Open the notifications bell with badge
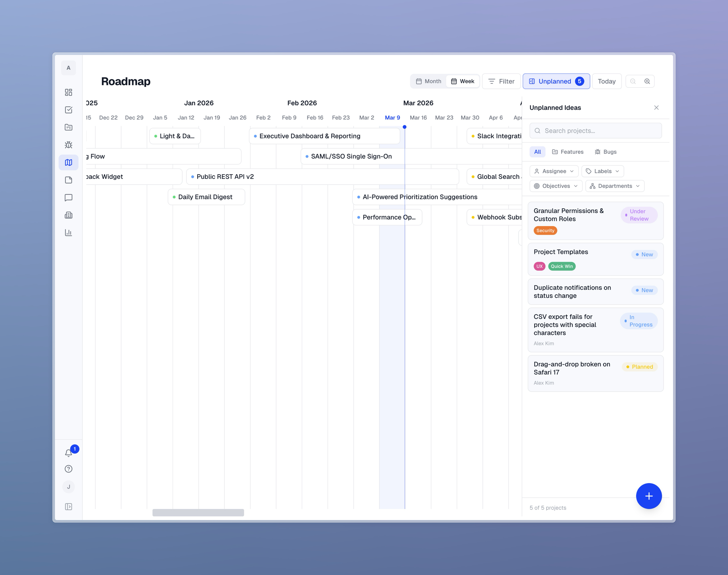 tap(69, 453)
